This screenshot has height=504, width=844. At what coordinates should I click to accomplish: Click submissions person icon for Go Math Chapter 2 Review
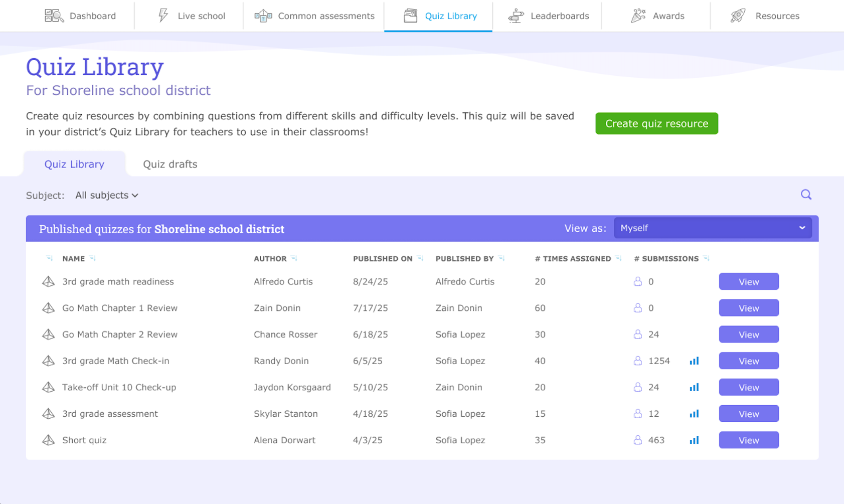pyautogui.click(x=637, y=334)
